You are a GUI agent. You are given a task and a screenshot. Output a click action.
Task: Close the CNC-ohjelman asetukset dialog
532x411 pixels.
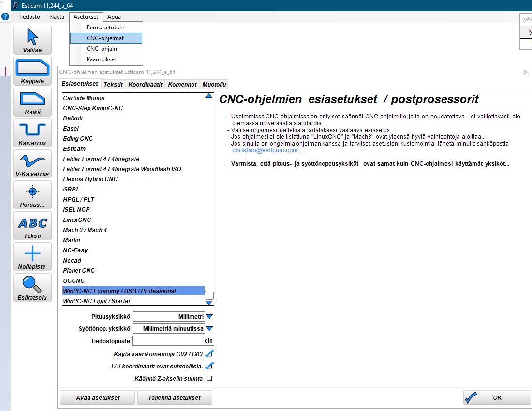tap(526, 72)
